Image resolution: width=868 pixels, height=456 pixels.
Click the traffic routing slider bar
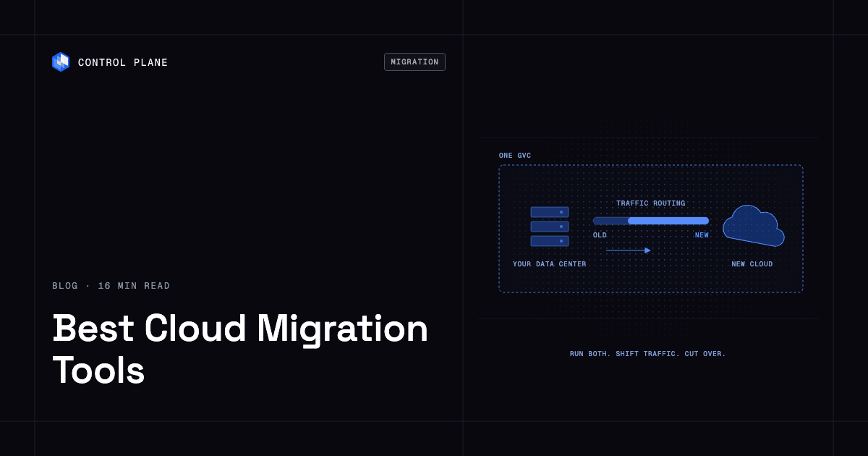651,221
